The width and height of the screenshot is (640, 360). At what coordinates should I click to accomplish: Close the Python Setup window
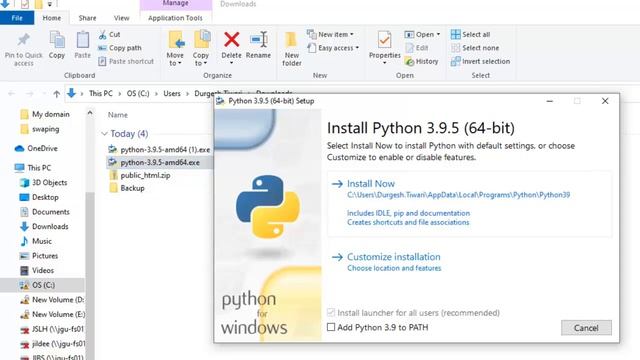605,101
